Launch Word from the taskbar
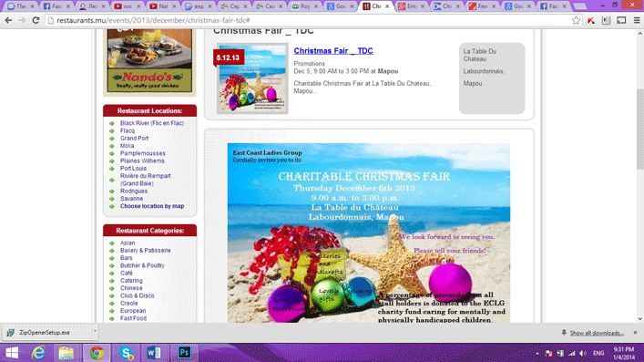 (155, 353)
